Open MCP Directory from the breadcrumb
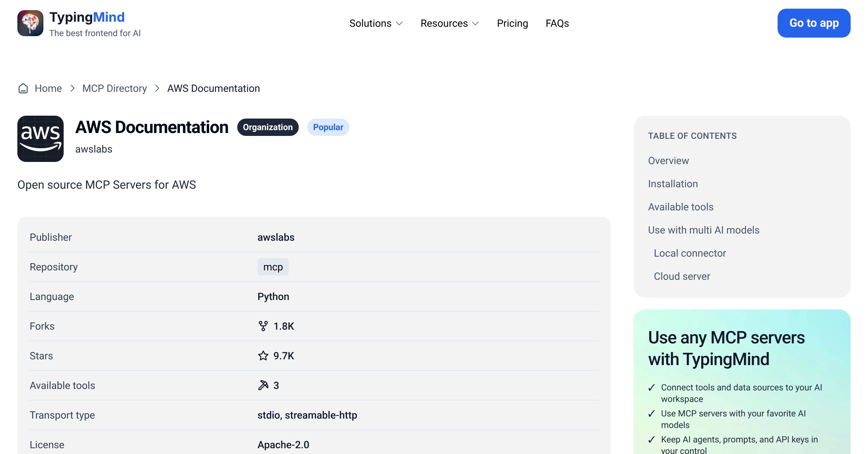Image resolution: width=868 pixels, height=454 pixels. point(115,89)
